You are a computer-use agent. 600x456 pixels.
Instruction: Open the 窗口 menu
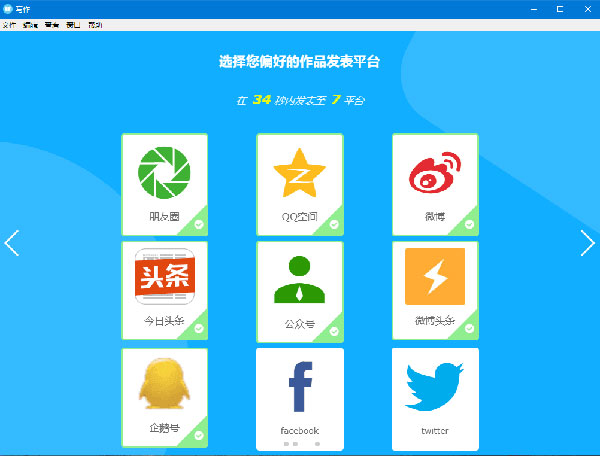point(73,25)
